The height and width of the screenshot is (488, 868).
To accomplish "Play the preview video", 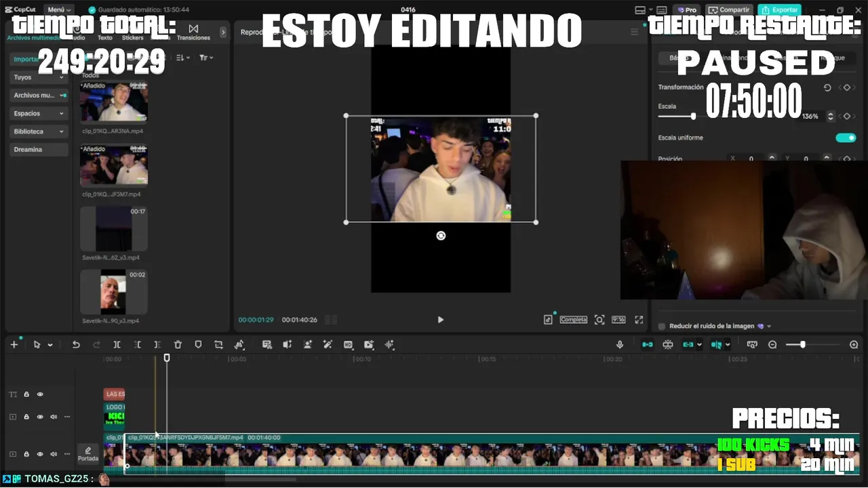I will 440,320.
